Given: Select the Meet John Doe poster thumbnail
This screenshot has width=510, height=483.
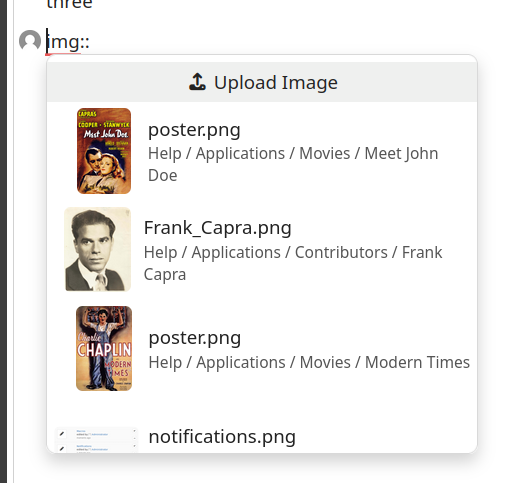Looking at the screenshot, I should [x=104, y=151].
